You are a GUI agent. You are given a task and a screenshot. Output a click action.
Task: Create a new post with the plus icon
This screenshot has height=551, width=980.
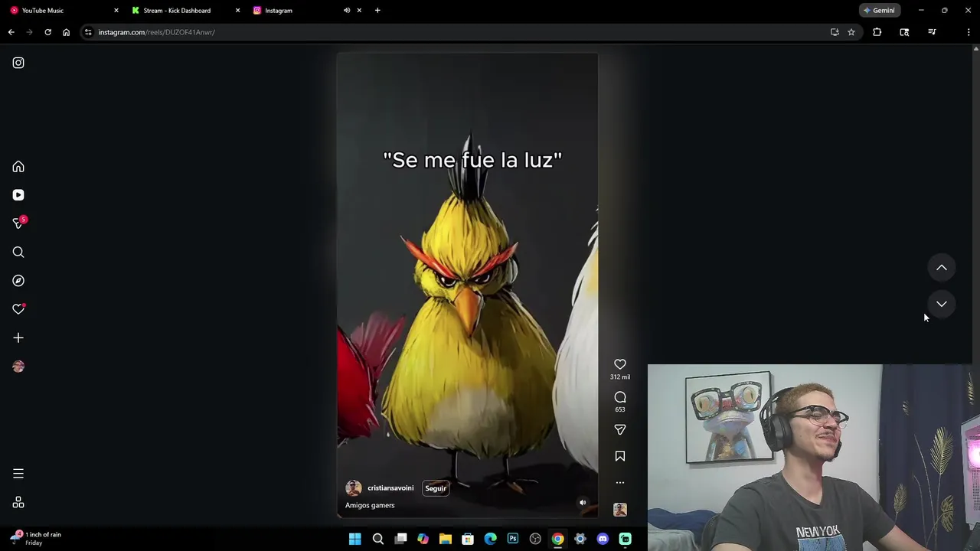[x=18, y=337]
